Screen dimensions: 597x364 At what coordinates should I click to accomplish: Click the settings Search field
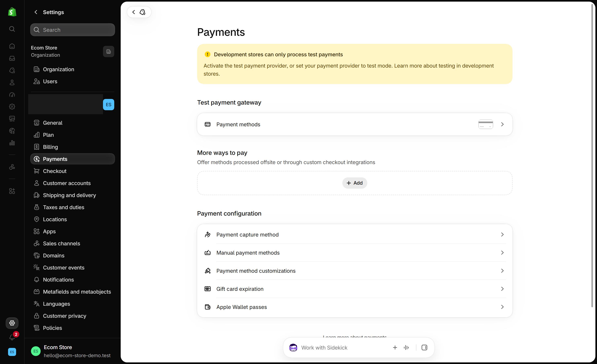72,30
